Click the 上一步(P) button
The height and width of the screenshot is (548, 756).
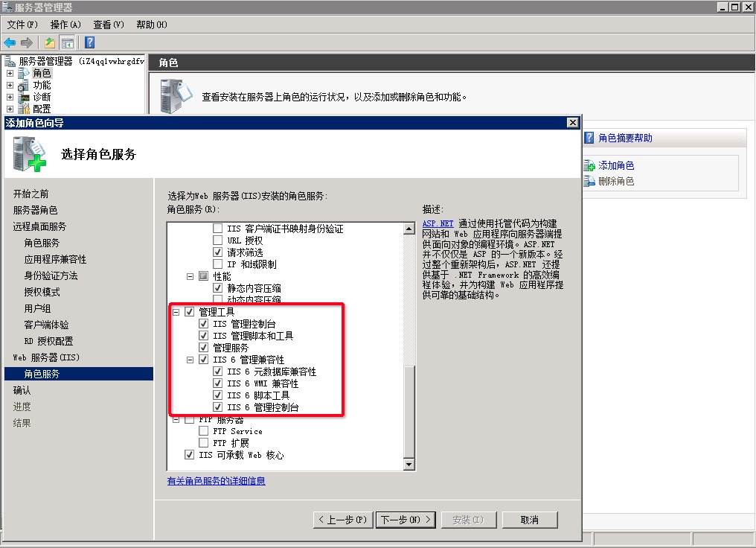pyautogui.click(x=343, y=520)
